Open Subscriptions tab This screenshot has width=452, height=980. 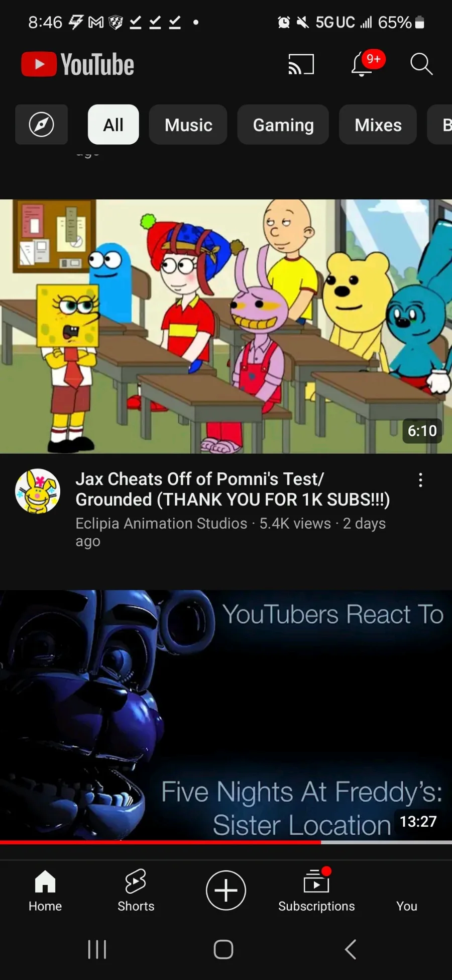[316, 890]
